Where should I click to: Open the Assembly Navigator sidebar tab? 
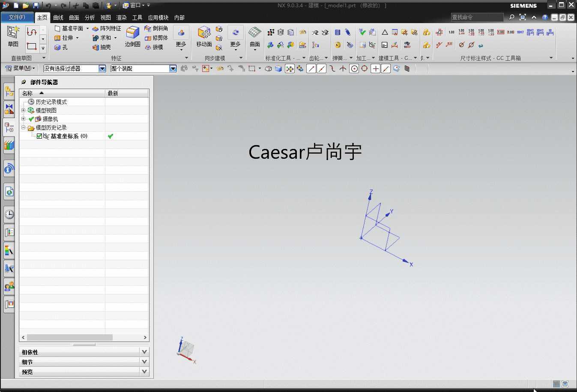pyautogui.click(x=9, y=91)
